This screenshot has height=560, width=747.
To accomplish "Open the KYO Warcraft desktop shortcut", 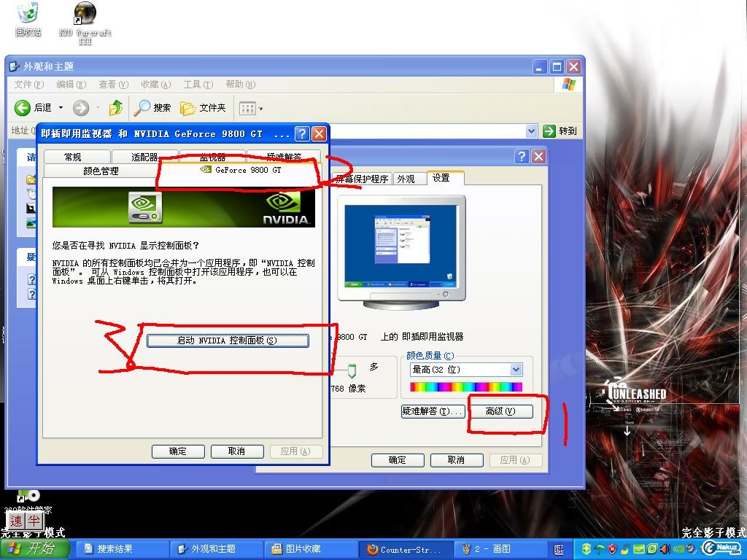I will tap(85, 21).
